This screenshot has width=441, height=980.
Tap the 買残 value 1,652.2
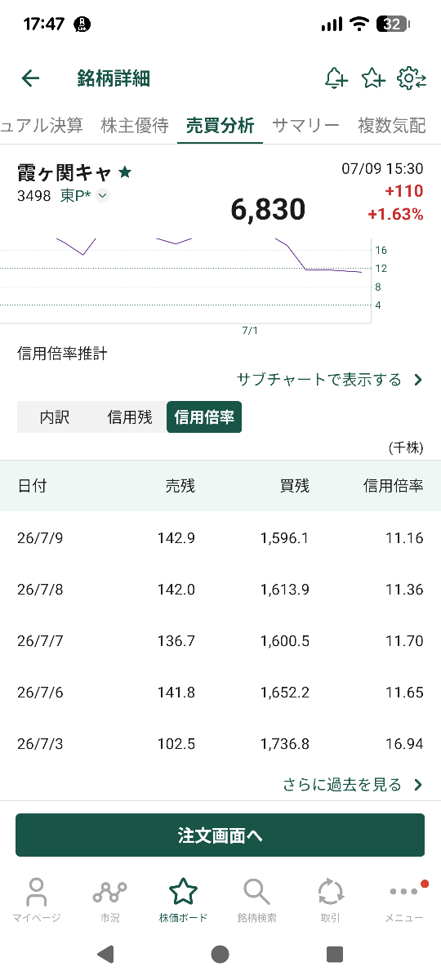(x=285, y=693)
